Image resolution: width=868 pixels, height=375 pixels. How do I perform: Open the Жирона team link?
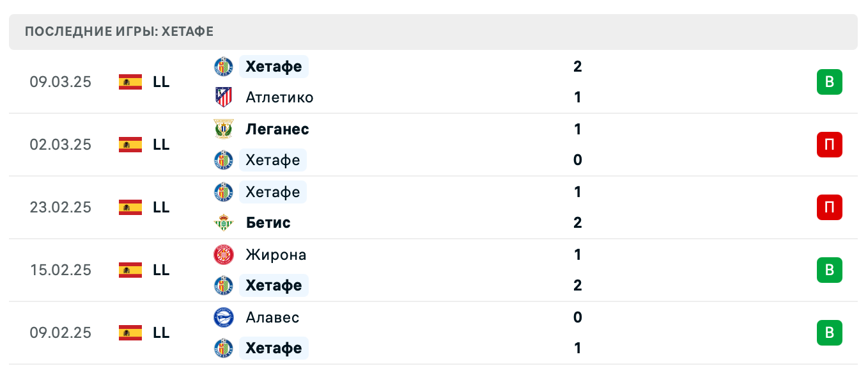(275, 255)
